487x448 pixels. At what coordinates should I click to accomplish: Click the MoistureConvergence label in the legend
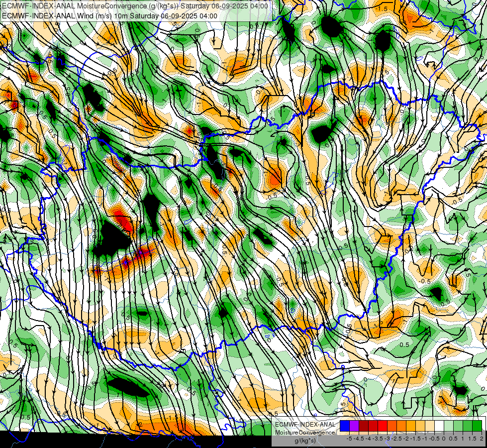(305, 433)
